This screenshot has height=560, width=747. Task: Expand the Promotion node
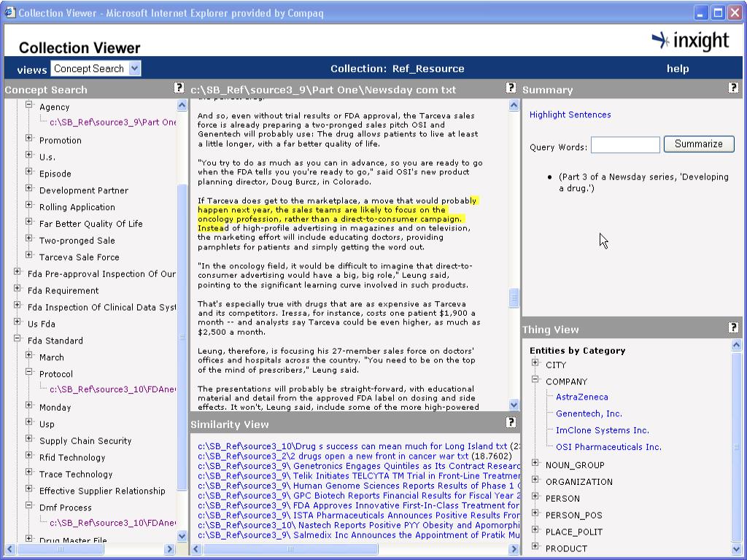pyautogui.click(x=29, y=138)
